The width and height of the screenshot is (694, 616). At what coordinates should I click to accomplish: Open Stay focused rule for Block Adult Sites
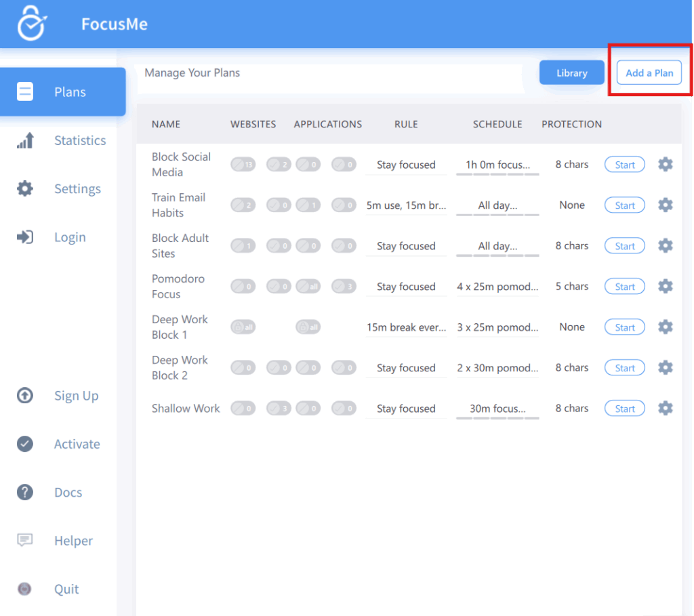406,246
